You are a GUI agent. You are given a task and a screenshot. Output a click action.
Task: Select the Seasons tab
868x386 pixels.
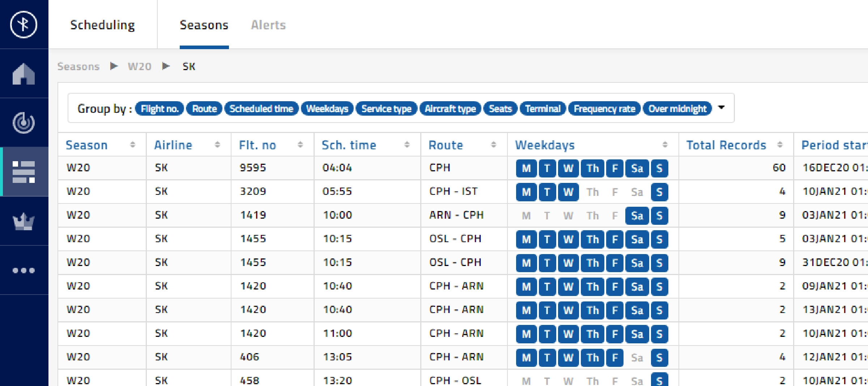204,25
